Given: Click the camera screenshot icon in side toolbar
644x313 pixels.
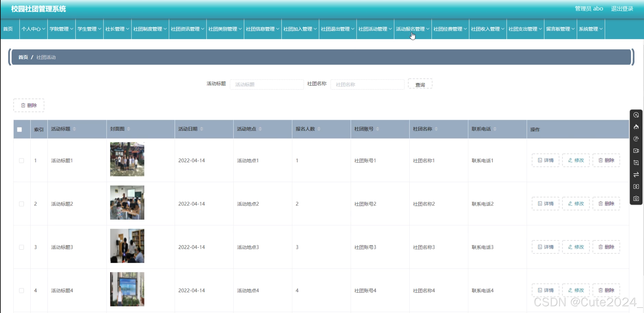Looking at the screenshot, I should (x=636, y=199).
